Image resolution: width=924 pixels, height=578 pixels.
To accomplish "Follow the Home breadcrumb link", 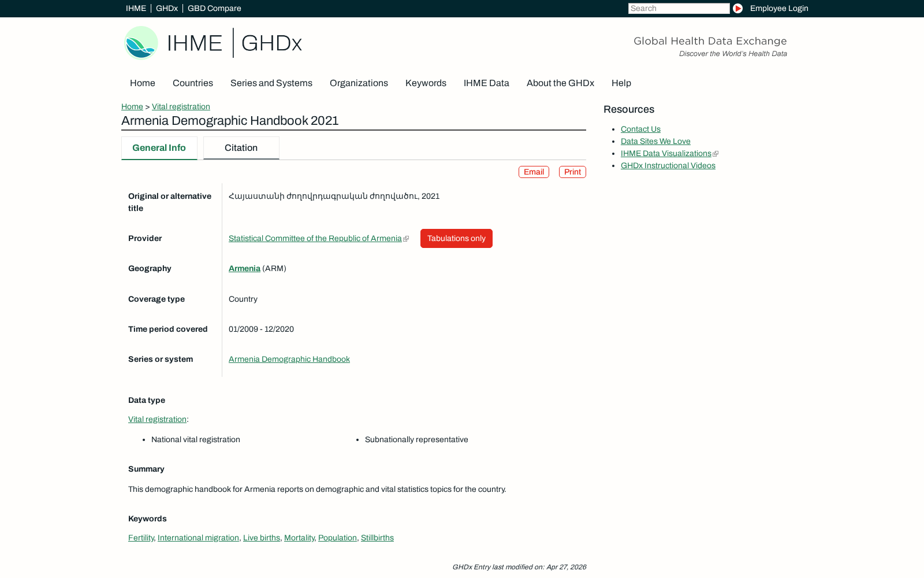I will click(132, 106).
